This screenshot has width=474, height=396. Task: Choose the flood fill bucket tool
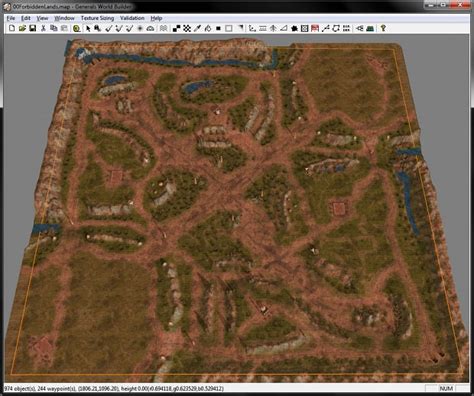coord(208,29)
